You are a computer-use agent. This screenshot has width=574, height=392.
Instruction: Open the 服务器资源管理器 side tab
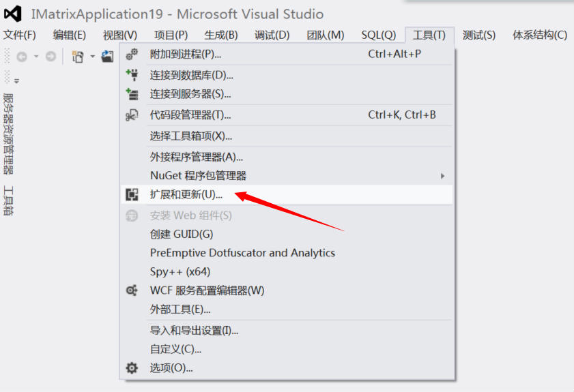coord(8,134)
